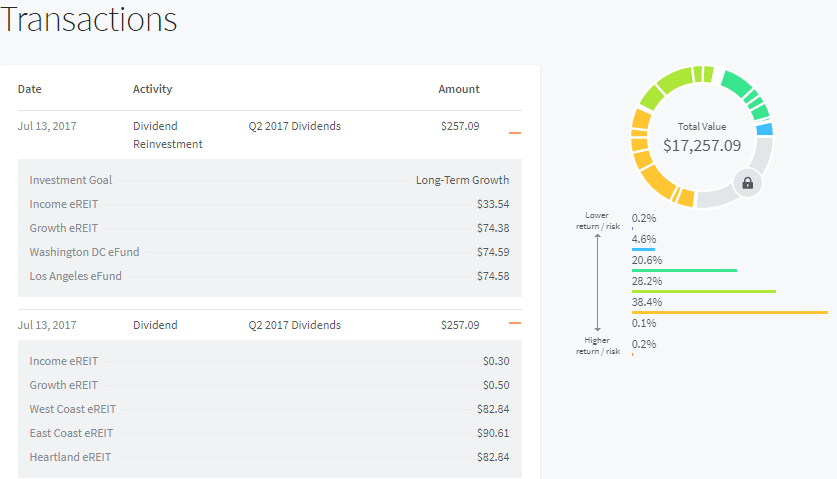
Task: Collapse the second Dividend transaction row
Action: (x=515, y=324)
